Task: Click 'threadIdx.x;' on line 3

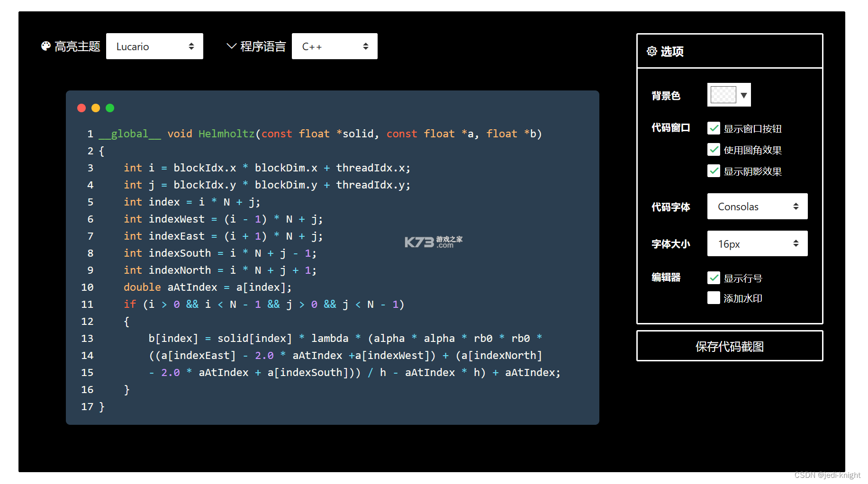Action: tap(373, 168)
